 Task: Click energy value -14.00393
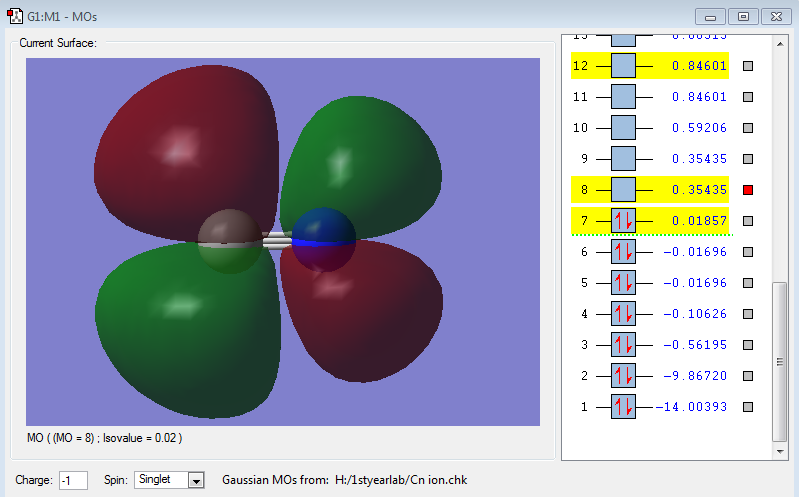(x=691, y=407)
